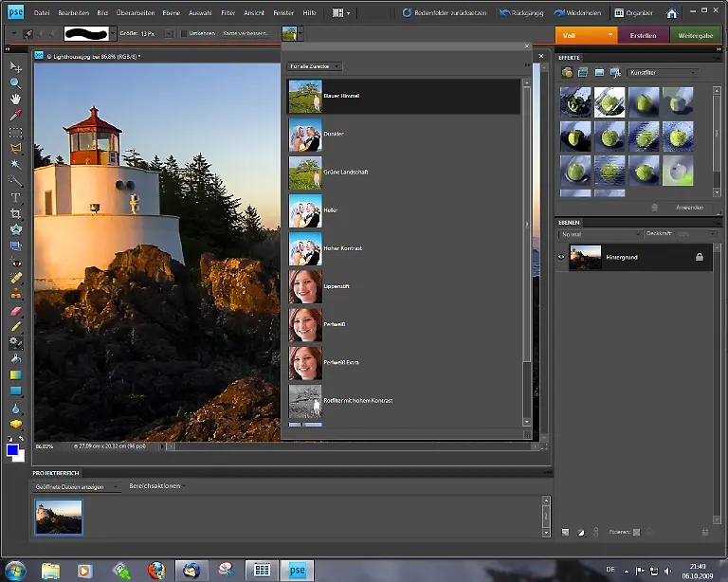
Task: Hide the Hintergrund layer via eye icon
Action: click(x=561, y=257)
